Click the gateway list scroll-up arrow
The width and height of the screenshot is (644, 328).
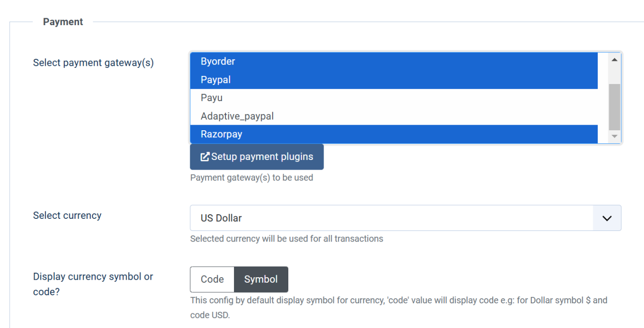(614, 60)
